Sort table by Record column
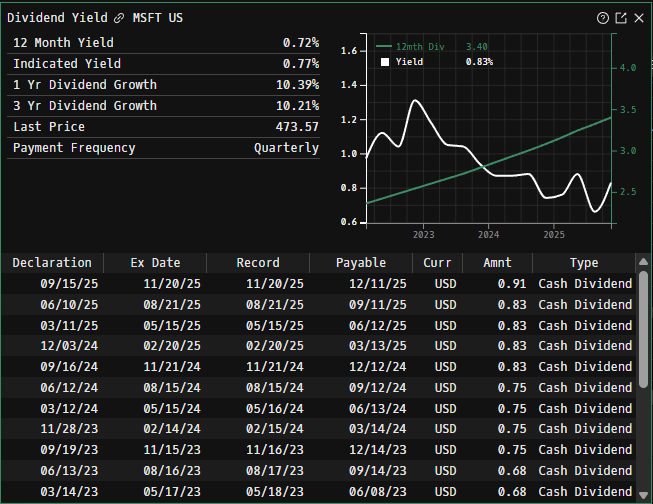This screenshot has height=504, width=653. (257, 263)
